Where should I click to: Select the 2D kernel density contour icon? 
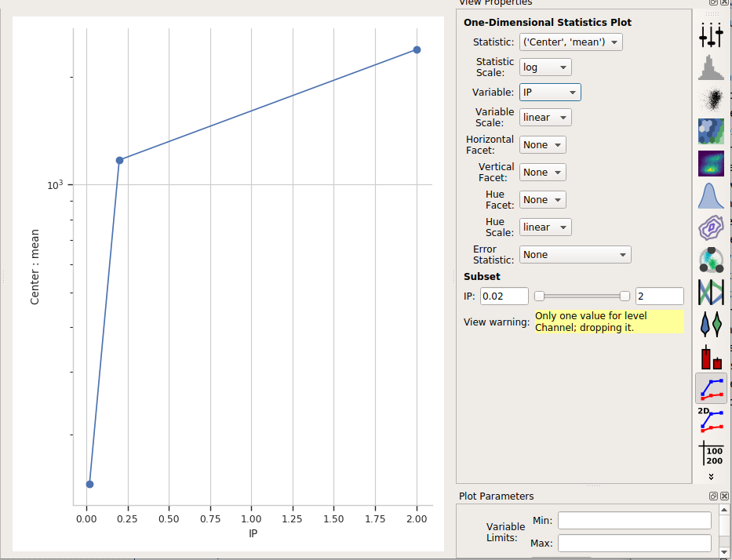(711, 227)
